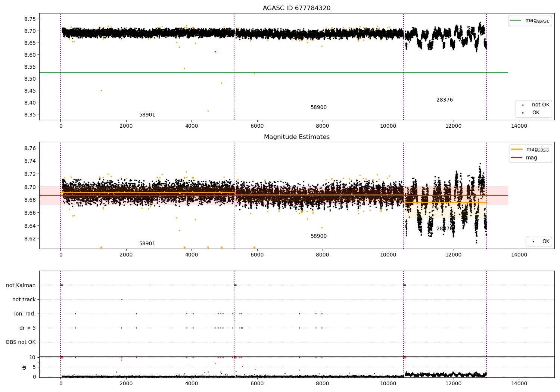
Task: Click the red 'mag' legend entry in middle plot
Action: (x=524, y=158)
